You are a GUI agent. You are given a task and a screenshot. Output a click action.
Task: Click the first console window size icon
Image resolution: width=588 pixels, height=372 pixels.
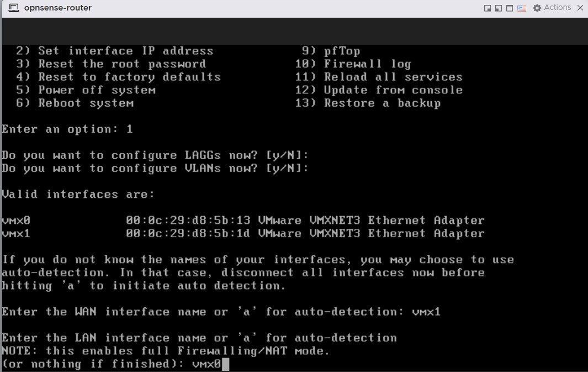(x=488, y=8)
